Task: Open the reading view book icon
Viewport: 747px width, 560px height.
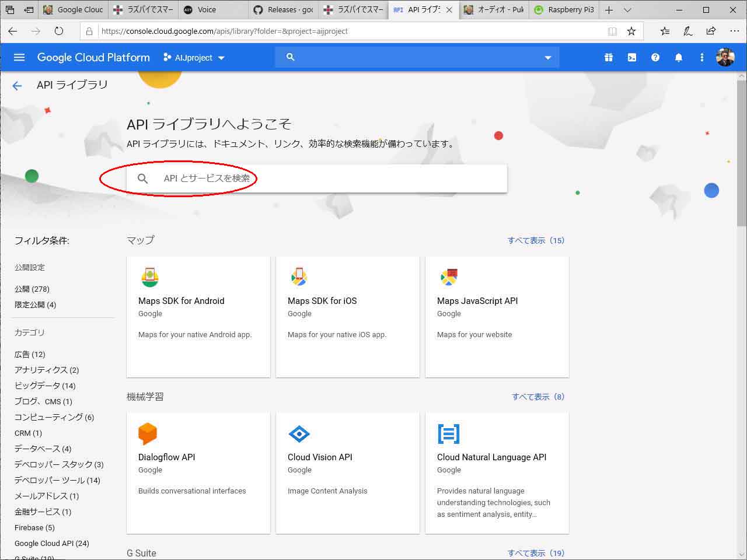Action: 612,32
